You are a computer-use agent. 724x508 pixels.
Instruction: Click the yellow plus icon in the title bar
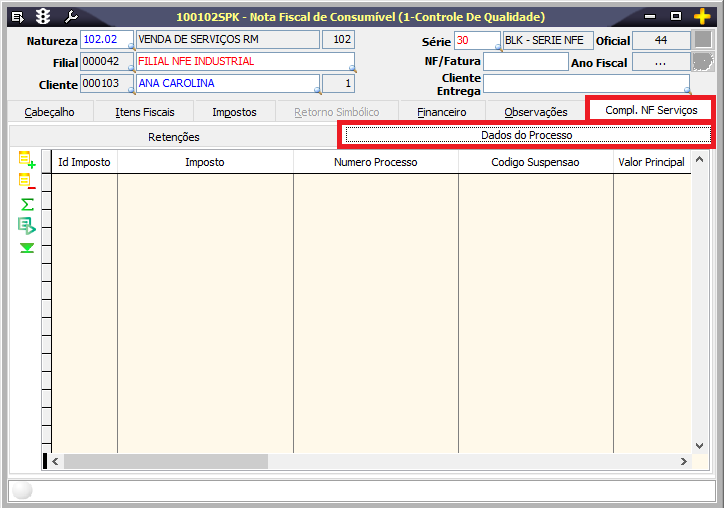pos(702,17)
